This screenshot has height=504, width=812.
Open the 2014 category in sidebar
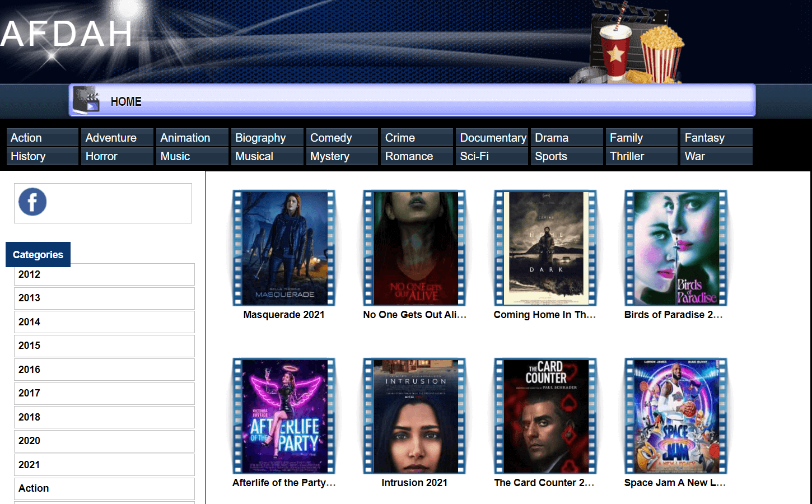pos(104,322)
